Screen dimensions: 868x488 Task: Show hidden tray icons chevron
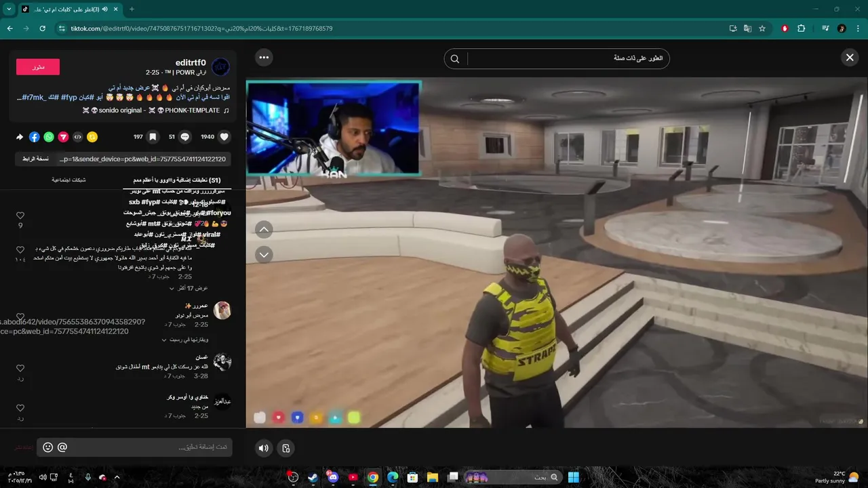click(x=117, y=477)
